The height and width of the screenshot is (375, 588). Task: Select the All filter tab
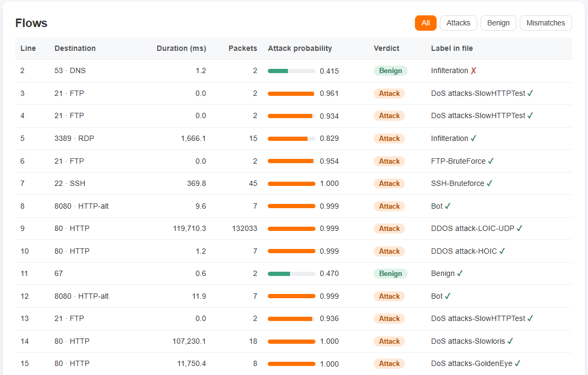425,23
